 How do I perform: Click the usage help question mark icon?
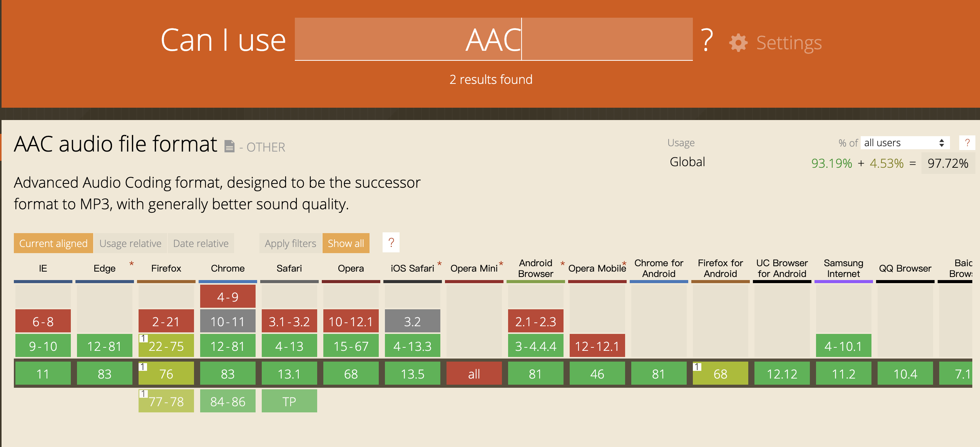(967, 143)
